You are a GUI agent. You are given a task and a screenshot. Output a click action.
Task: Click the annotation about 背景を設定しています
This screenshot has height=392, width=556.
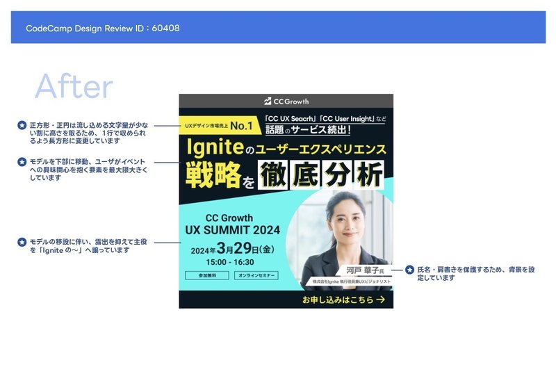(x=475, y=274)
